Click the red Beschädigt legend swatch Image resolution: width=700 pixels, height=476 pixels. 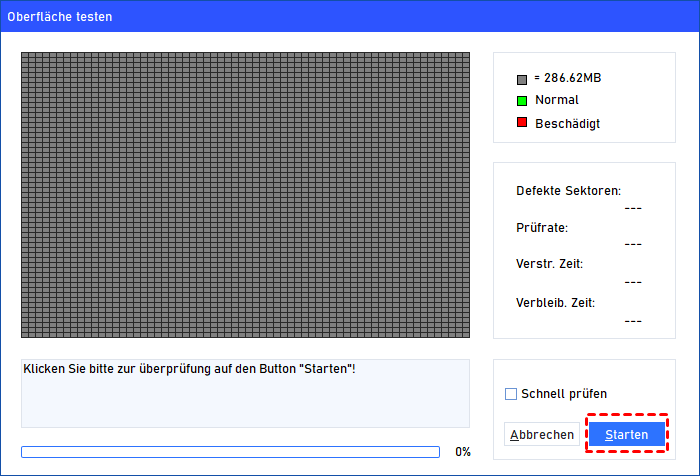[522, 122]
